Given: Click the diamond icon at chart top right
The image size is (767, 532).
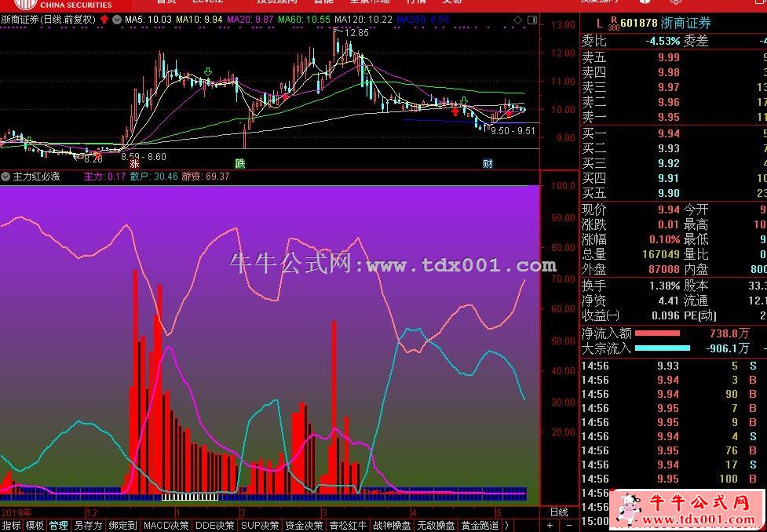Looking at the screenshot, I should pyautogui.click(x=517, y=20).
